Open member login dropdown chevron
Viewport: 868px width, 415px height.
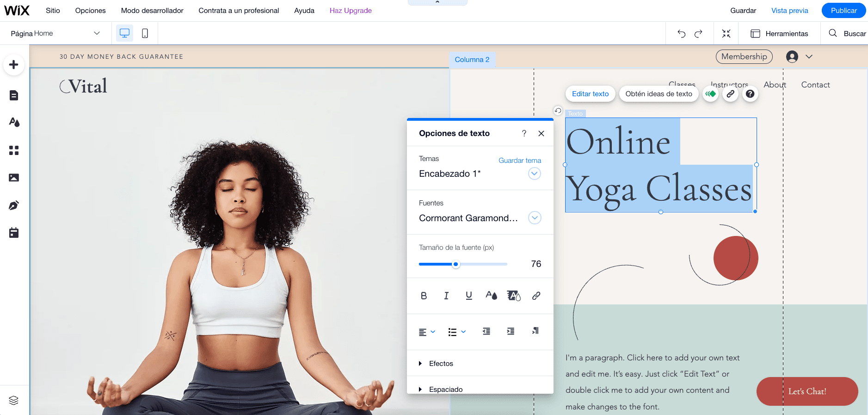click(809, 56)
